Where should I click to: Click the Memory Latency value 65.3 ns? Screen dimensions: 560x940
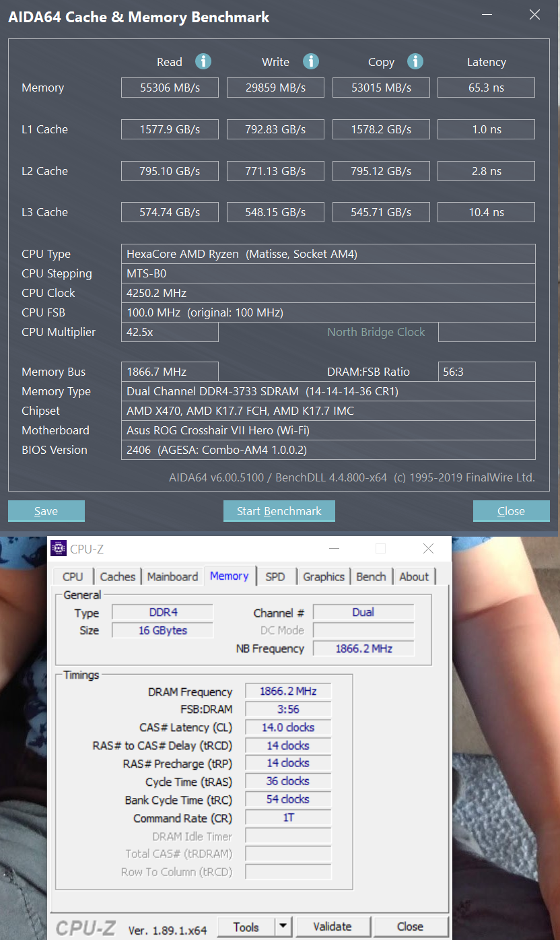[x=486, y=88]
